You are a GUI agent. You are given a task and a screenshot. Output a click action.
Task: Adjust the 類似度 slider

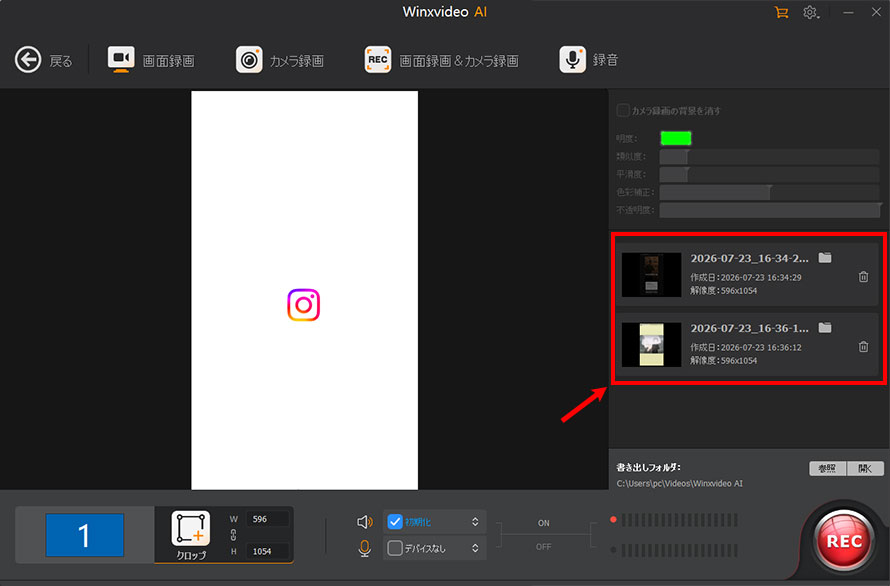click(x=769, y=156)
